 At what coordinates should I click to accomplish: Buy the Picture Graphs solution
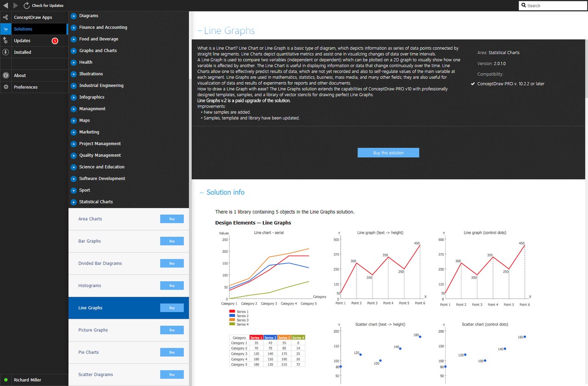(172, 330)
